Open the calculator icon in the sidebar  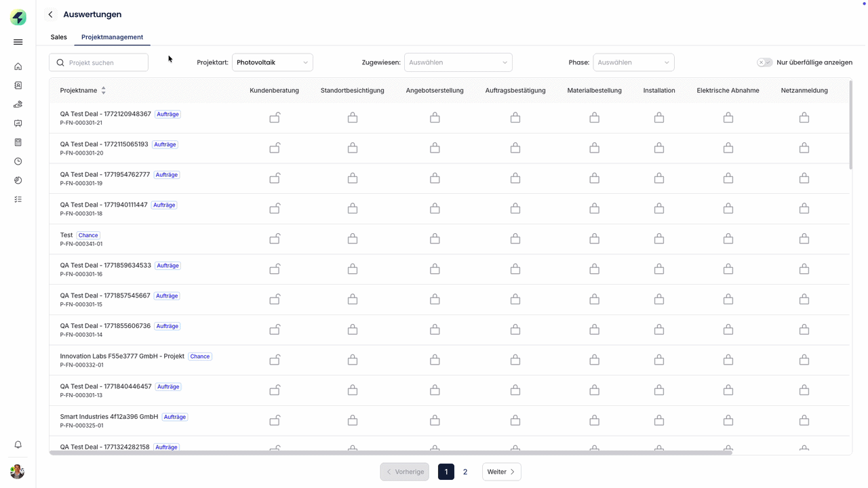pos(18,142)
